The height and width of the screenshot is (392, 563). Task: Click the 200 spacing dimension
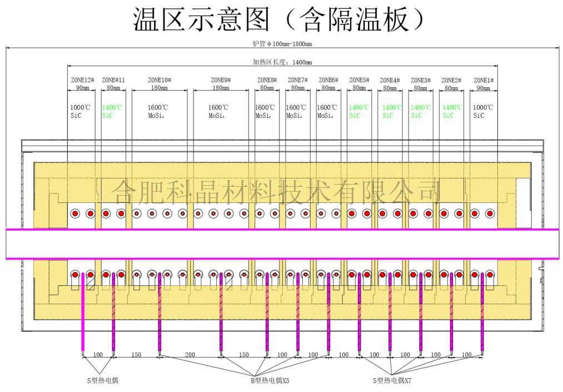tap(190, 355)
